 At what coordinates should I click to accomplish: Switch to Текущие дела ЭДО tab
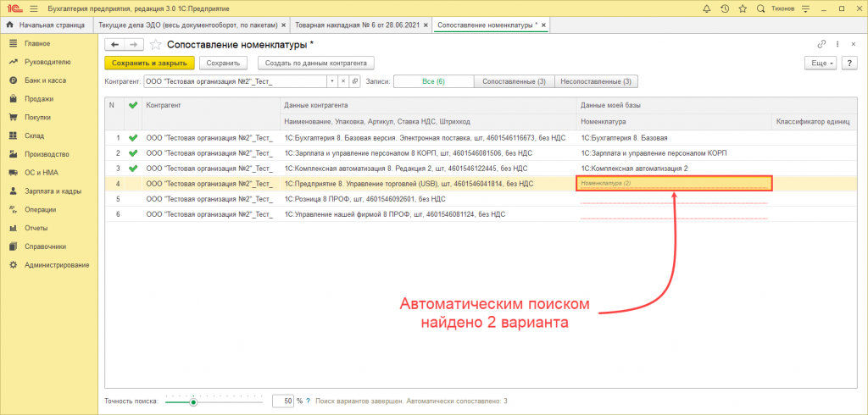point(187,25)
